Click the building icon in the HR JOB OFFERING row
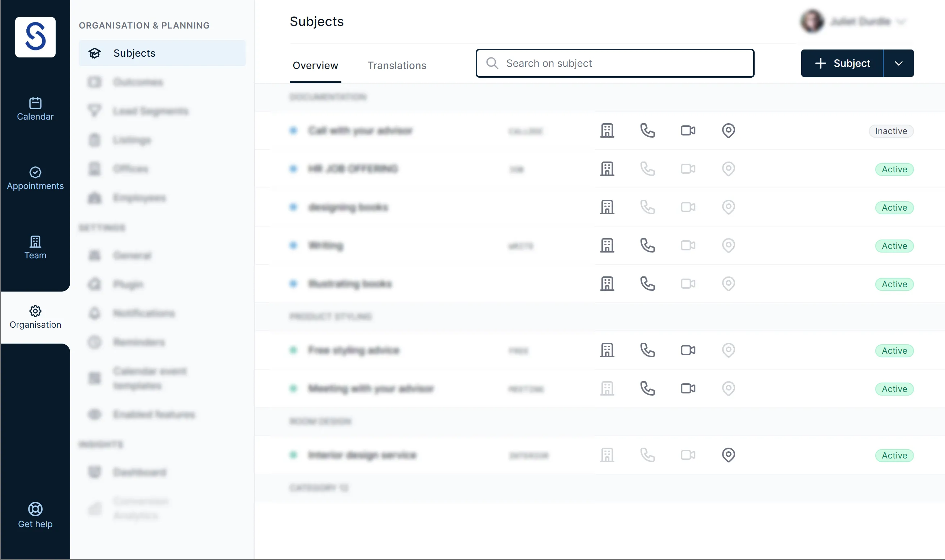945x560 pixels. pos(607,169)
